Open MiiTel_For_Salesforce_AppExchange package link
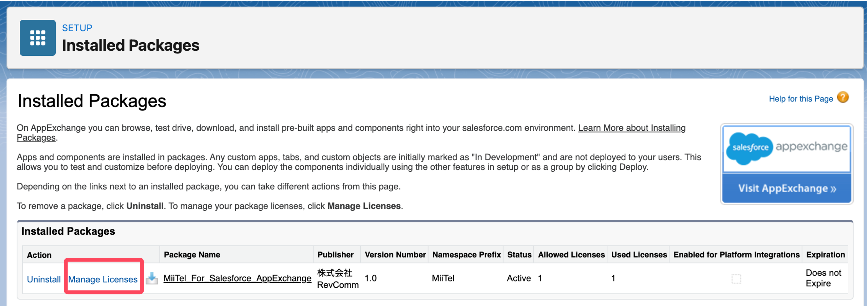The image size is (868, 307). 237,278
